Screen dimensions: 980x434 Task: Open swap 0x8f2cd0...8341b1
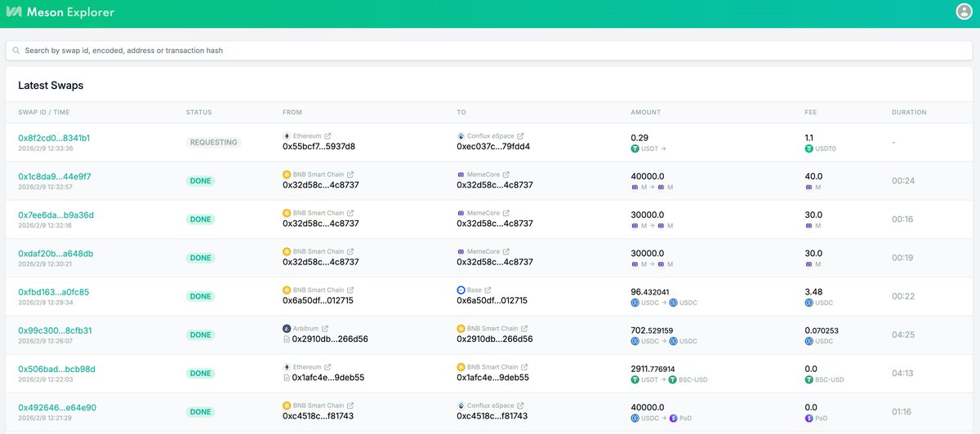coord(54,138)
